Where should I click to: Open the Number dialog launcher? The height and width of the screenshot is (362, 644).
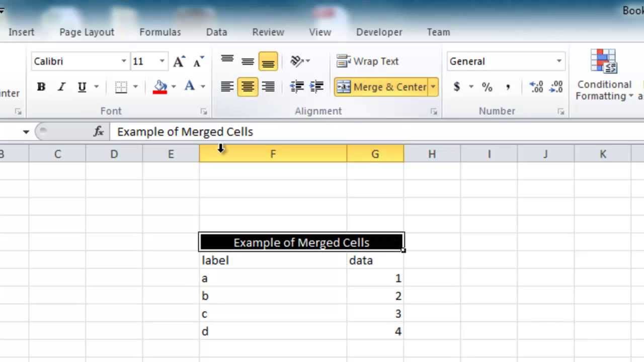point(561,112)
